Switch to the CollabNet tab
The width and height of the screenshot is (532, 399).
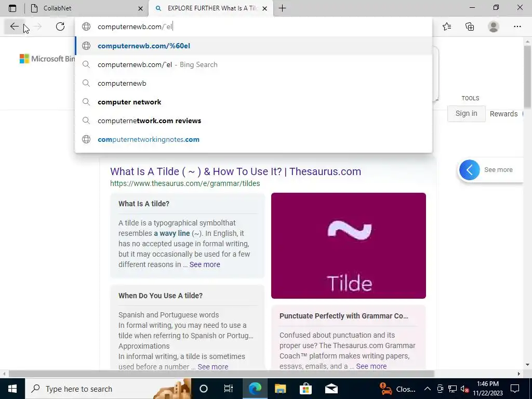tap(87, 8)
